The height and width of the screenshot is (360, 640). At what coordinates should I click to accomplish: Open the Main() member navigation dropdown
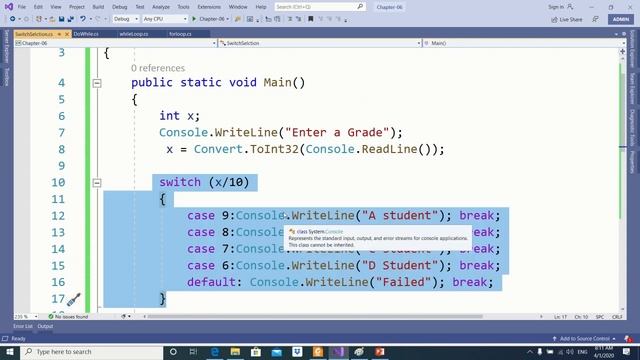524,43
